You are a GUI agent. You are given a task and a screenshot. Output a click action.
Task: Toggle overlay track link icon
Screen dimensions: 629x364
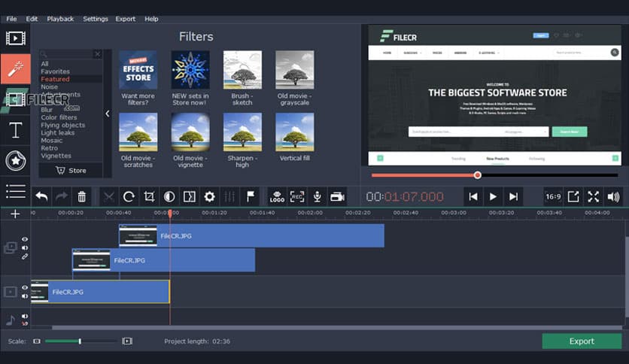[x=25, y=256]
